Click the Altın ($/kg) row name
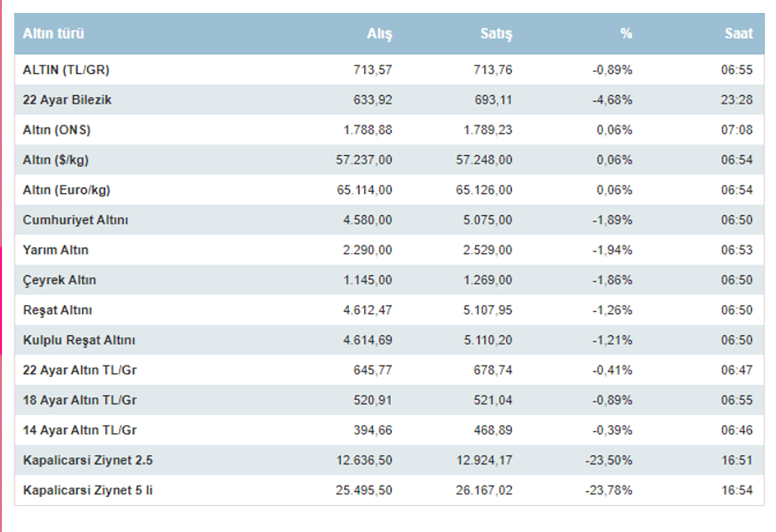This screenshot has height=532, width=776. click(56, 160)
